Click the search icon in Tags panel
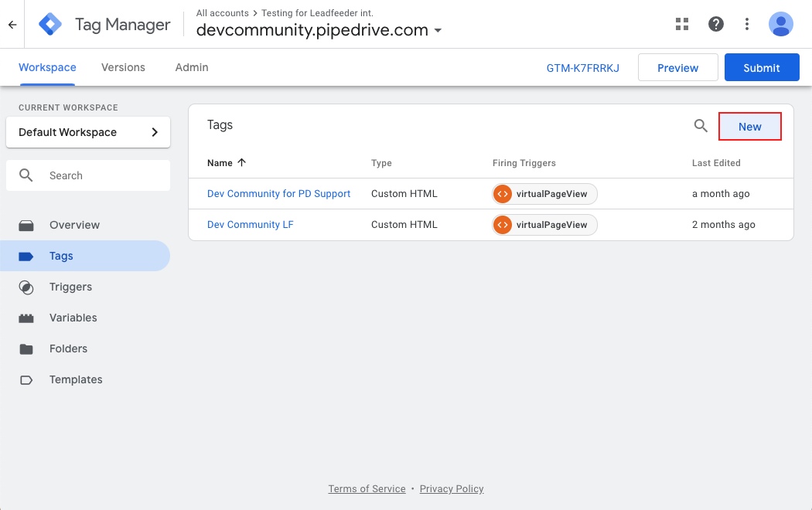Viewport: 812px width, 510px height. pos(701,126)
